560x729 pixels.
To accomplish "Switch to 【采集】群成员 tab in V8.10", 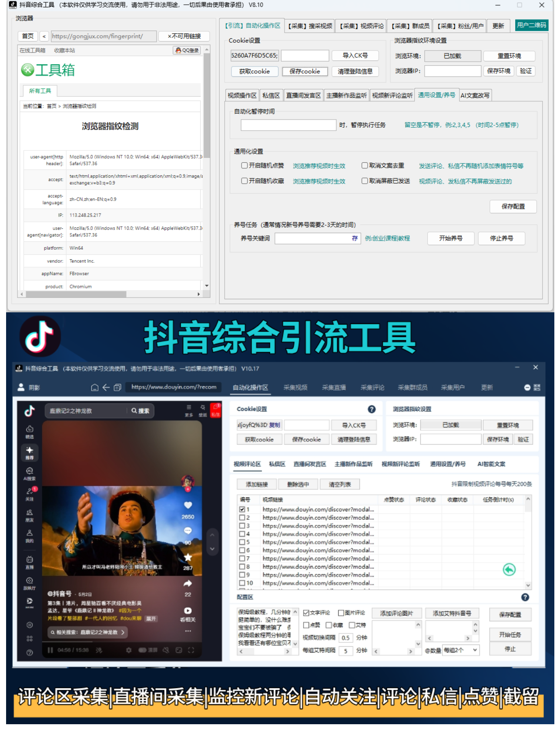I will pos(410,26).
